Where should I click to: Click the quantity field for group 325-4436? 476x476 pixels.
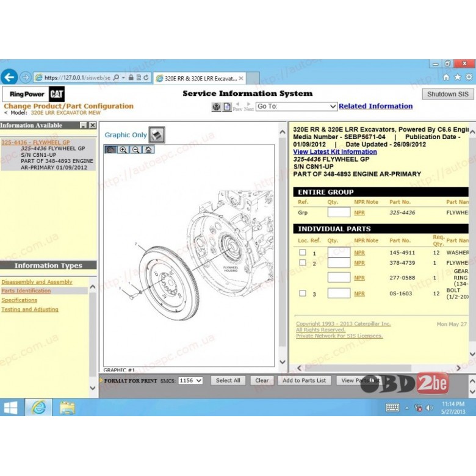(x=339, y=212)
